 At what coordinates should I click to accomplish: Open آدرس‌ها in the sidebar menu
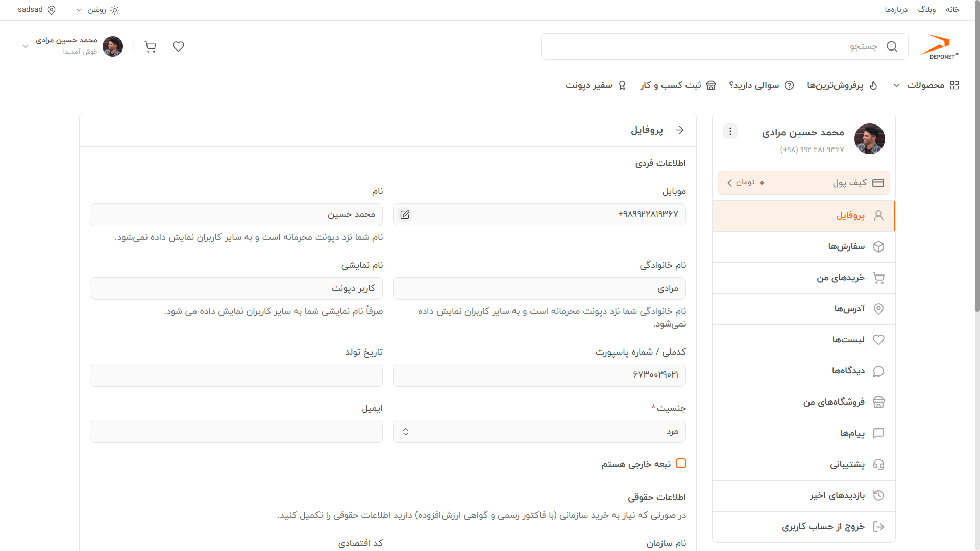(804, 309)
